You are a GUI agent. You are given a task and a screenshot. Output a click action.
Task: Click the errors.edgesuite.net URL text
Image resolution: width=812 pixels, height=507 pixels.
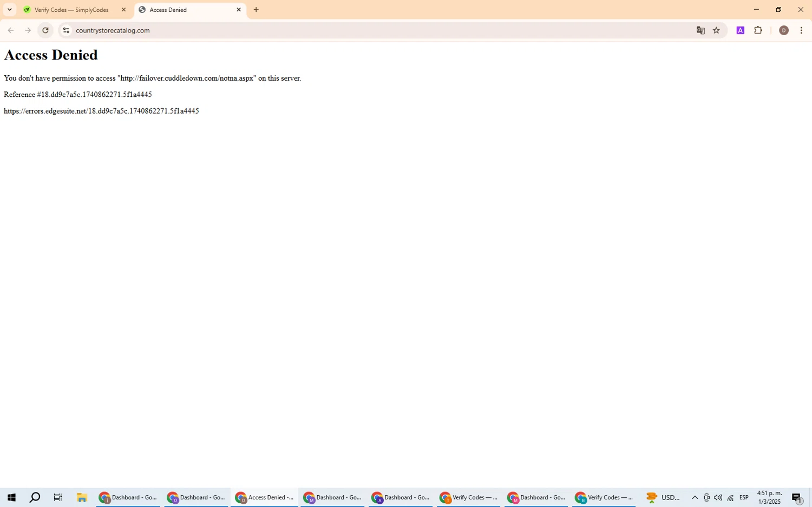click(x=101, y=111)
